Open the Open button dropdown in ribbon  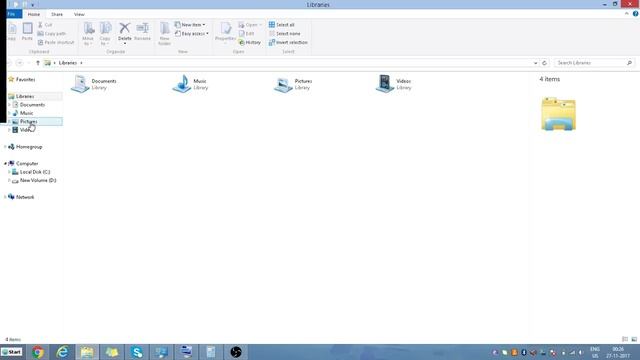(260, 25)
